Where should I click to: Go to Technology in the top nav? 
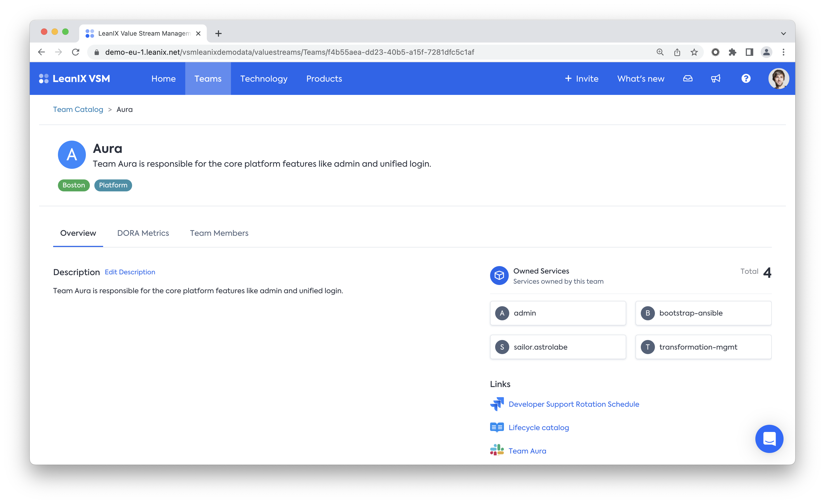(263, 78)
